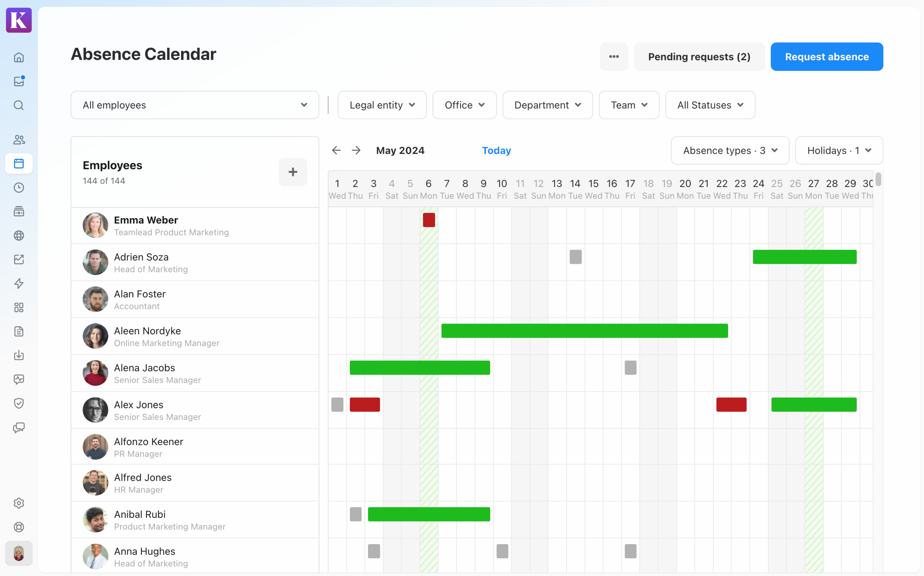The height and width of the screenshot is (576, 924).
Task: Open the employees people icon in sidebar
Action: pos(19,140)
